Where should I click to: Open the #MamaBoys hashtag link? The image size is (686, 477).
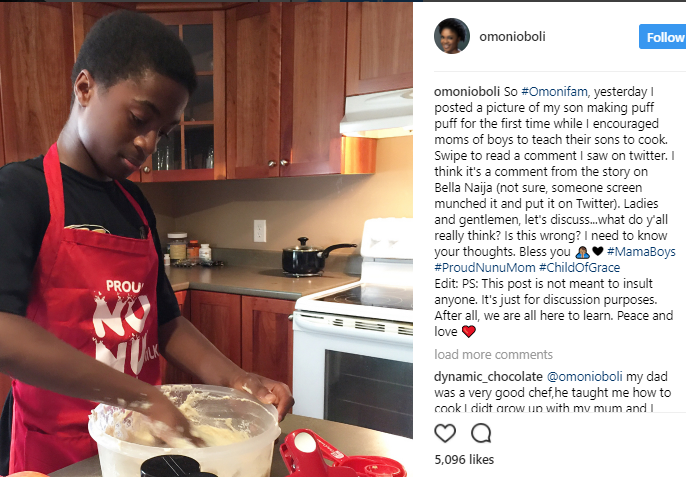click(641, 252)
